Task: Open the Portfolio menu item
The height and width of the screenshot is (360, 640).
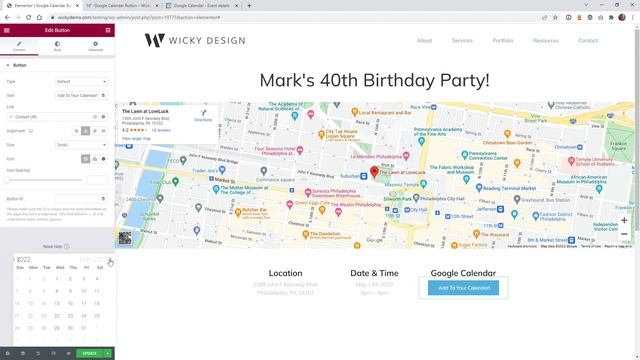Action: [503, 40]
